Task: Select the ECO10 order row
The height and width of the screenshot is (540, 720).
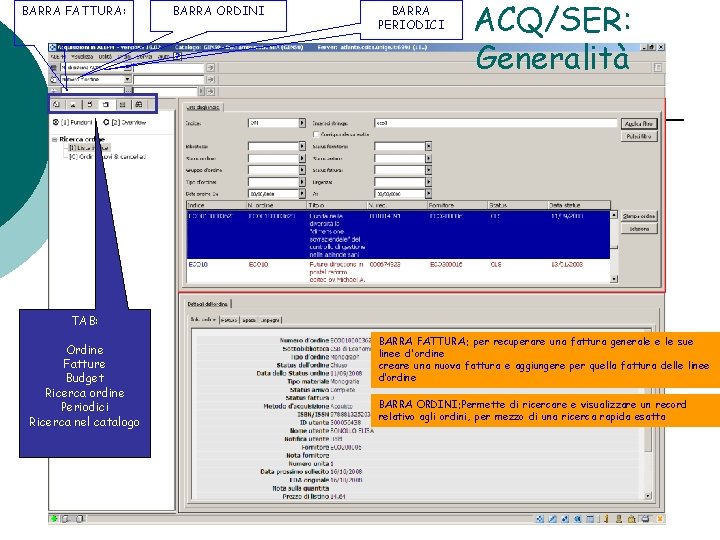Action: (398, 271)
